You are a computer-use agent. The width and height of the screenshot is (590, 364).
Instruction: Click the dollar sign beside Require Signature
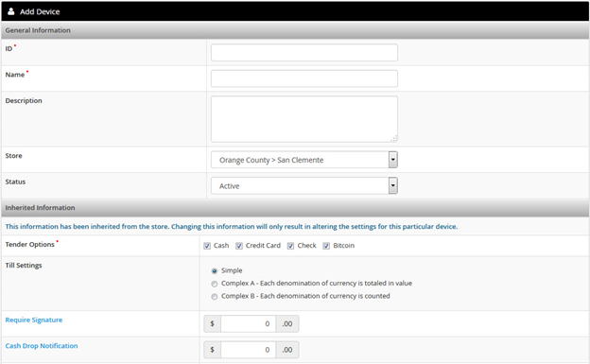pos(212,323)
